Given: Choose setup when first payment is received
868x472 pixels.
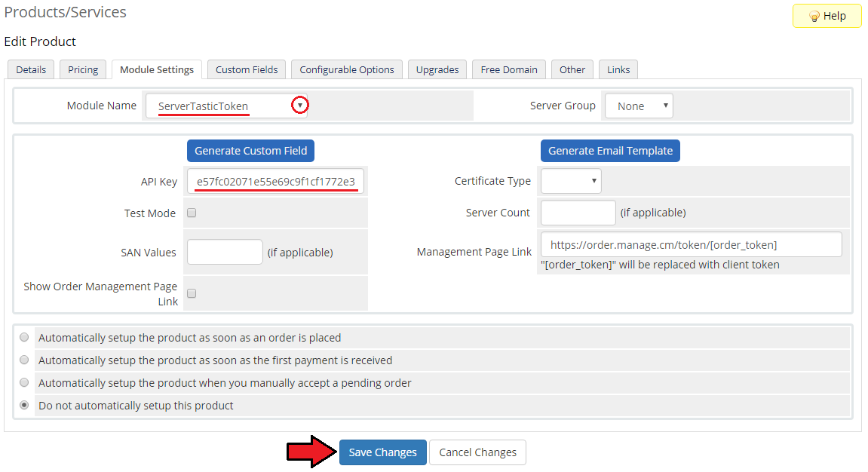Looking at the screenshot, I should tap(25, 360).
